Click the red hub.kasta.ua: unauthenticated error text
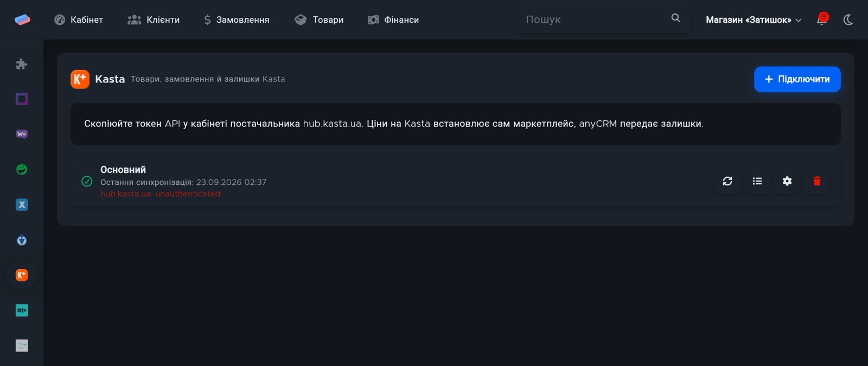Image resolution: width=868 pixels, height=366 pixels. [160, 194]
